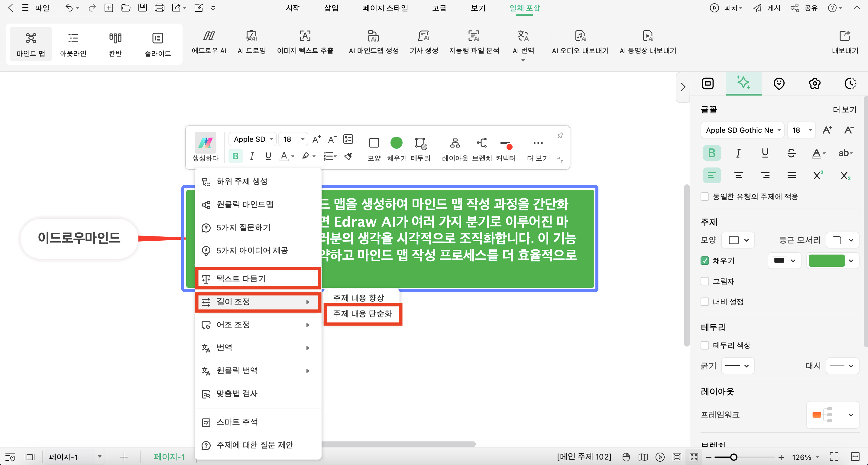Click the 공유 share button

(x=804, y=8)
